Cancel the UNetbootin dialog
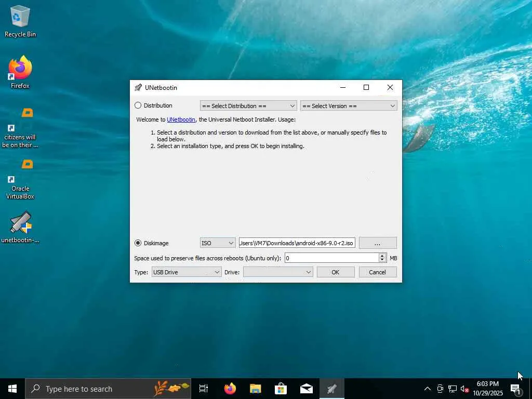This screenshot has width=532, height=399. tap(378, 272)
